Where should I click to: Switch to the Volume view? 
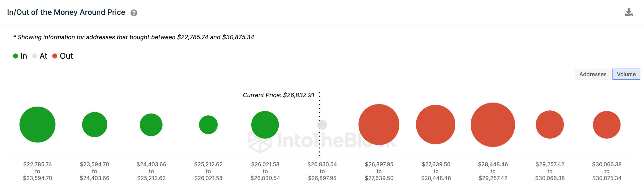[626, 74]
